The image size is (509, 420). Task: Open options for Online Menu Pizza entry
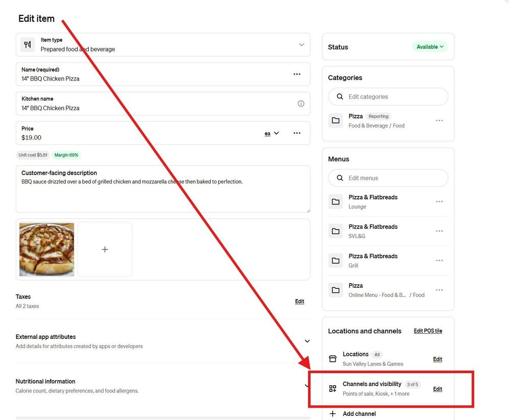pyautogui.click(x=439, y=290)
